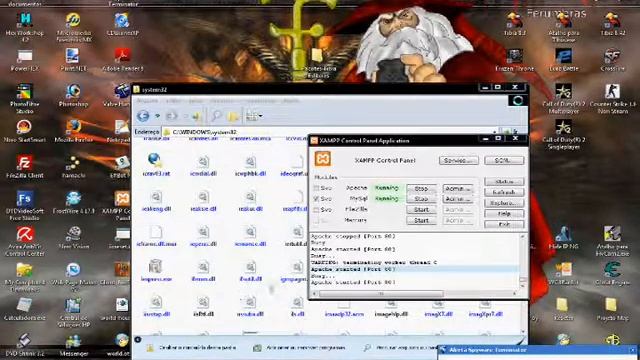
Task: Open Counter Strike 1.6 Non Steam icon
Action: pyautogui.click(x=612, y=98)
